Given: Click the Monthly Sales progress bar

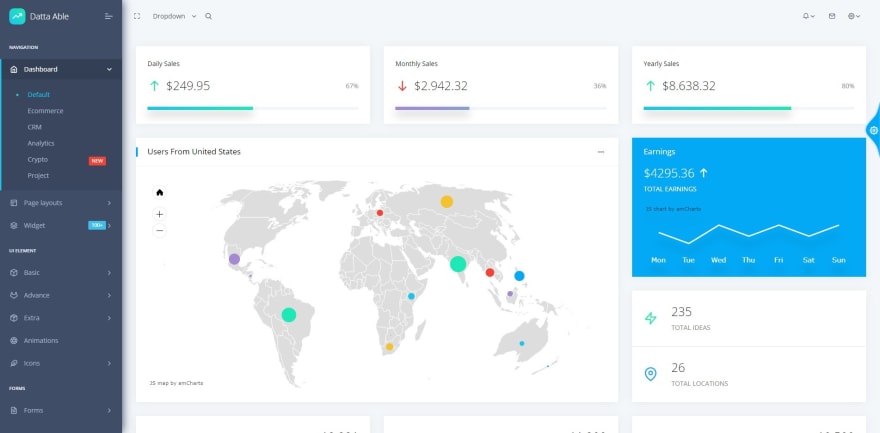Looking at the screenshot, I should point(501,108).
